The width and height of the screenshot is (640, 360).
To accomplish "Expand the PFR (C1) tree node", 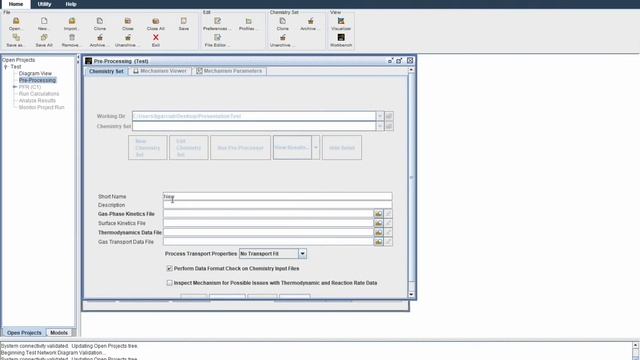I will 15,87.
